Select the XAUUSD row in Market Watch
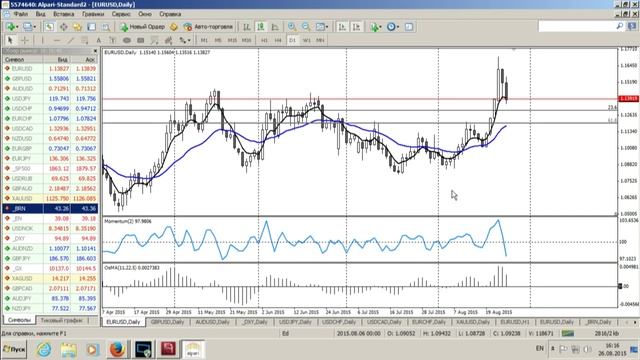The height and width of the screenshot is (360, 640). pos(50,198)
